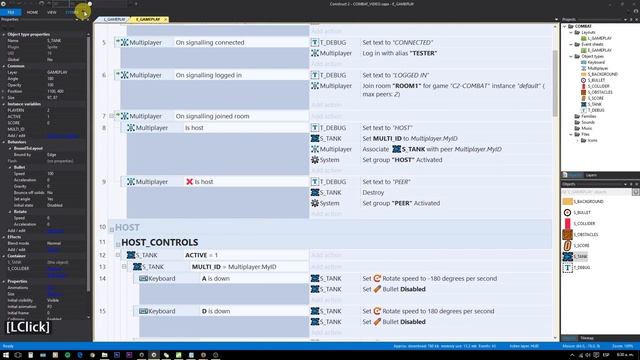Select the S_BULLET icon in Objects panel
This screenshot has width=640, height=360.
coord(567,213)
